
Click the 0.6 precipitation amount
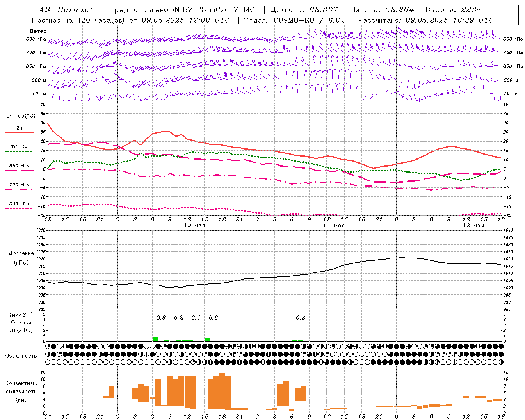click(213, 318)
